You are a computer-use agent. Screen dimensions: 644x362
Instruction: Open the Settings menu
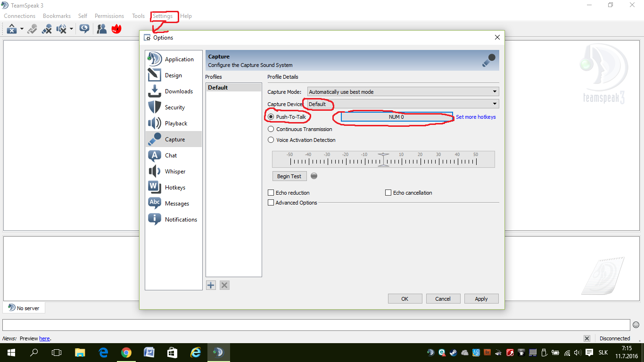point(163,16)
